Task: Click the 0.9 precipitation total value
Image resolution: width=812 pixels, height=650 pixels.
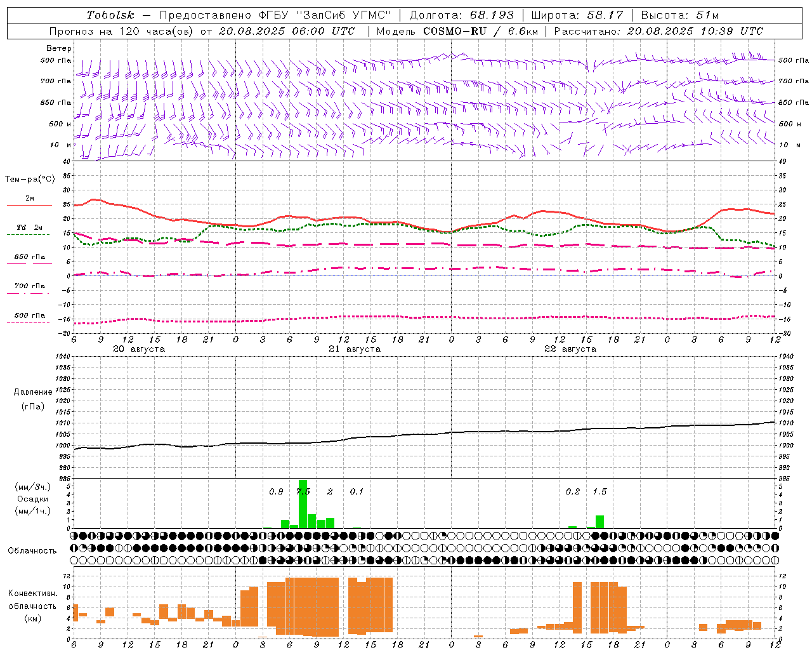Action: point(276,492)
